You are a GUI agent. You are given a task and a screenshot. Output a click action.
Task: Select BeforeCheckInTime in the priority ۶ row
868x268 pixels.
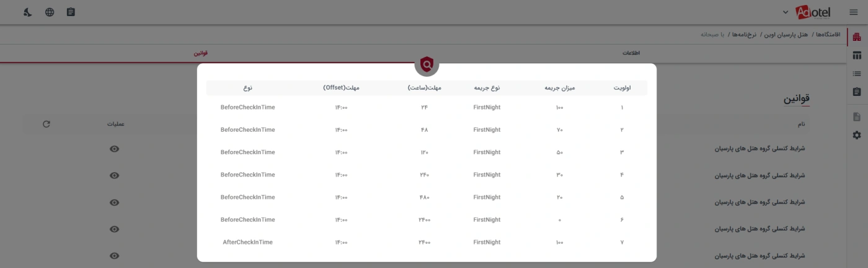click(247, 220)
